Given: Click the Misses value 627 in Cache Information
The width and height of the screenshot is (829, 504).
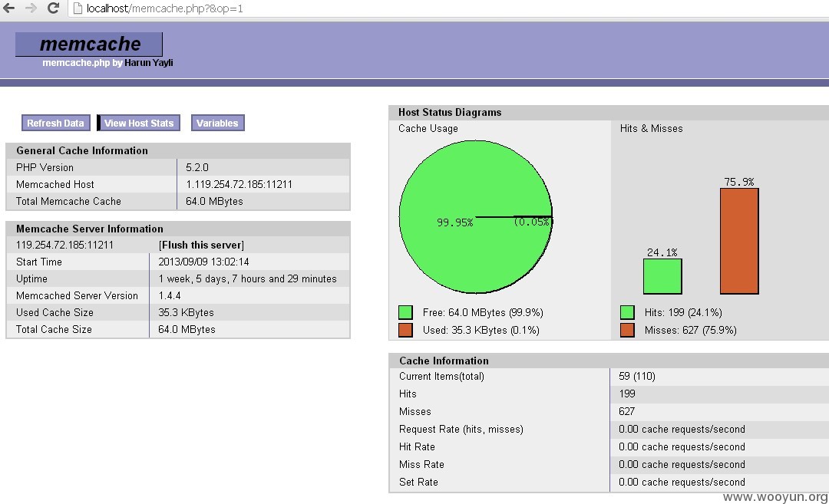Looking at the screenshot, I should (x=626, y=411).
